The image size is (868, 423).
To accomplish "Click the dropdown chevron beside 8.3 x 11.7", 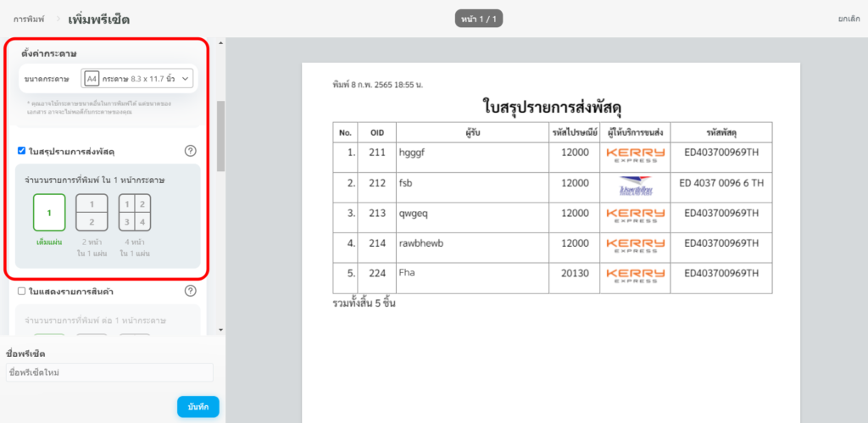I will pyautogui.click(x=186, y=79).
